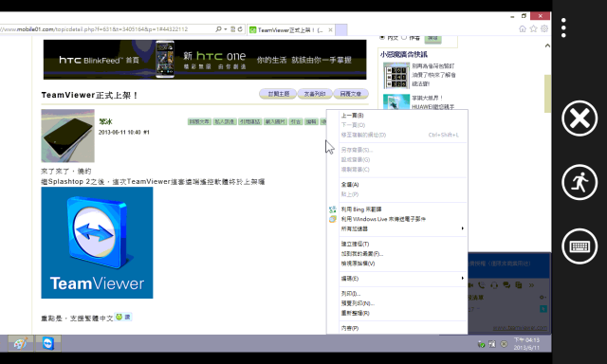The image size is (607, 364).
Task: Click the 回覆文章 button
Action: 350,94
